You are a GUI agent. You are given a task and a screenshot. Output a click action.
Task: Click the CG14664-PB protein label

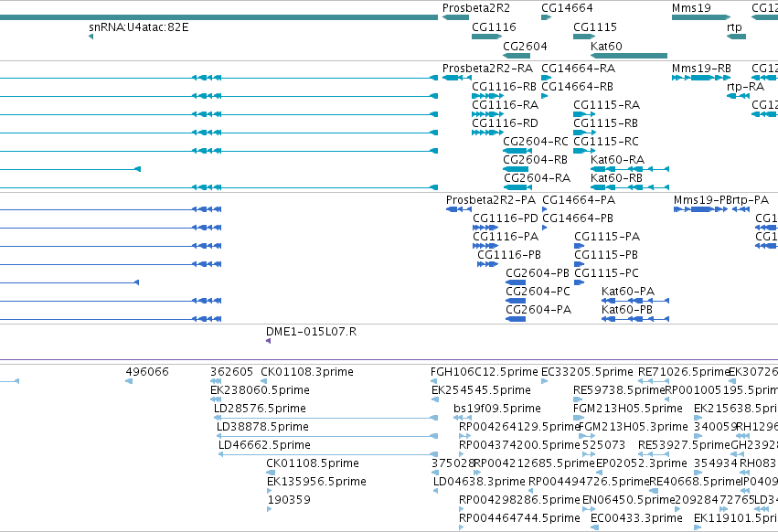click(x=578, y=218)
